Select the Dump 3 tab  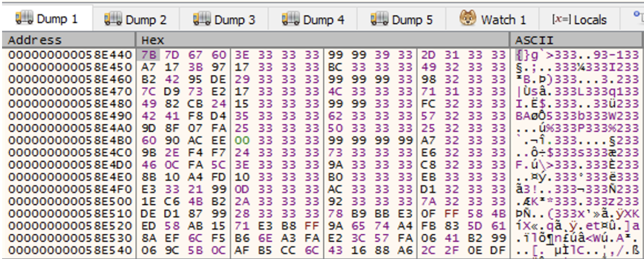224,20
